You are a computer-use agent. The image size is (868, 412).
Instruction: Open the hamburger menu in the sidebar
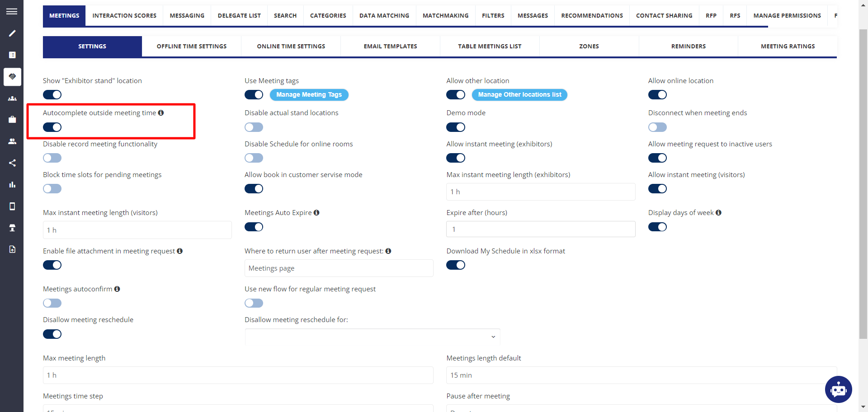[12, 11]
